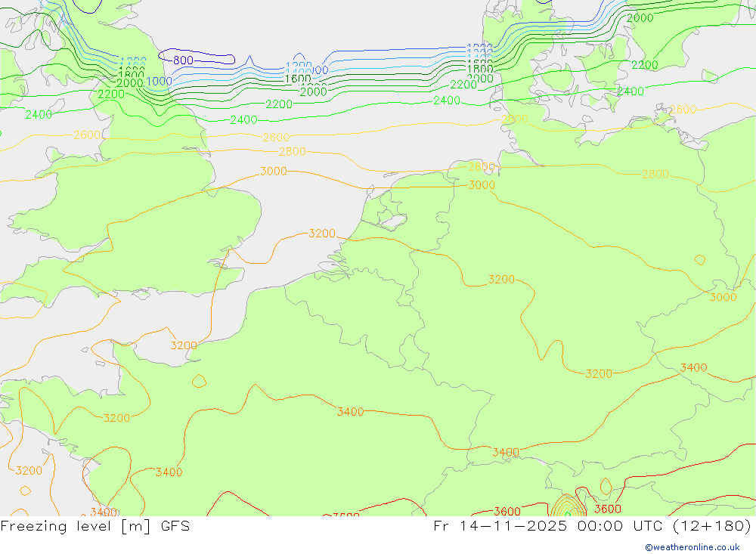Click the '3000' label over the open North Sea
Viewport: 756px width, 554px height.
[x=274, y=171]
